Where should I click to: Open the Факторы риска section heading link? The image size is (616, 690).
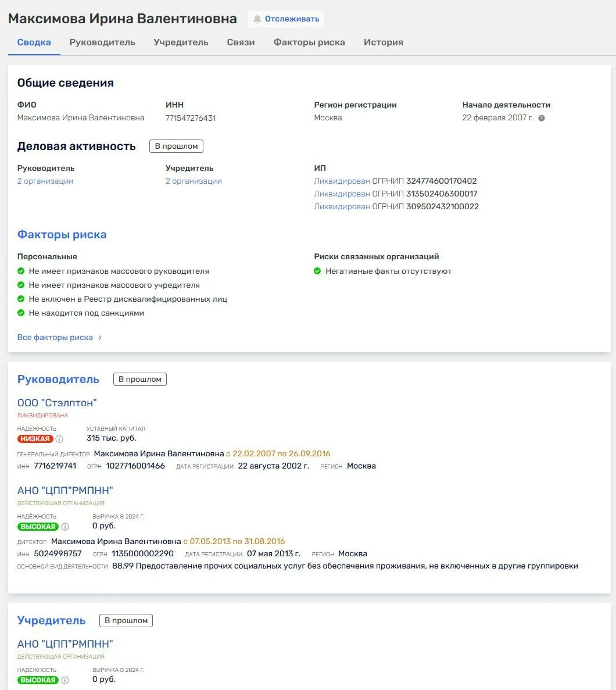pyautogui.click(x=62, y=234)
